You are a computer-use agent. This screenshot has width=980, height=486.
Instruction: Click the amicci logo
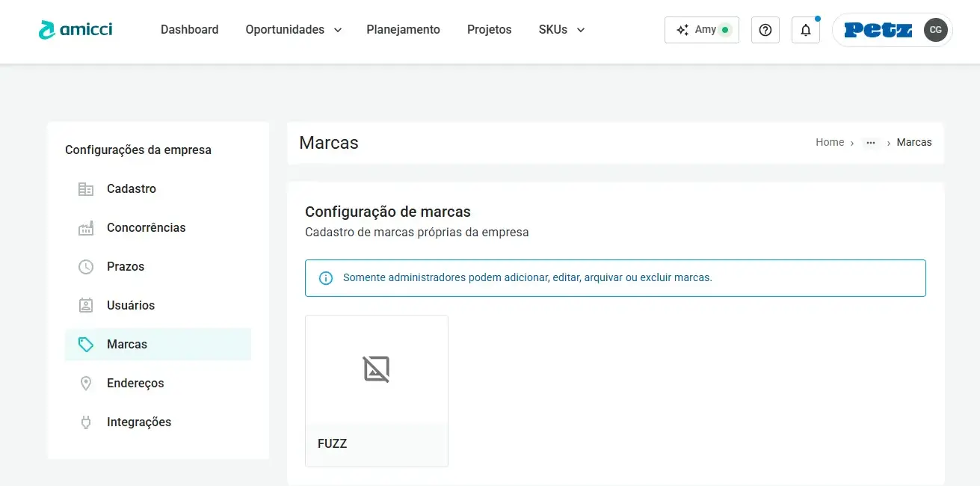point(75,30)
